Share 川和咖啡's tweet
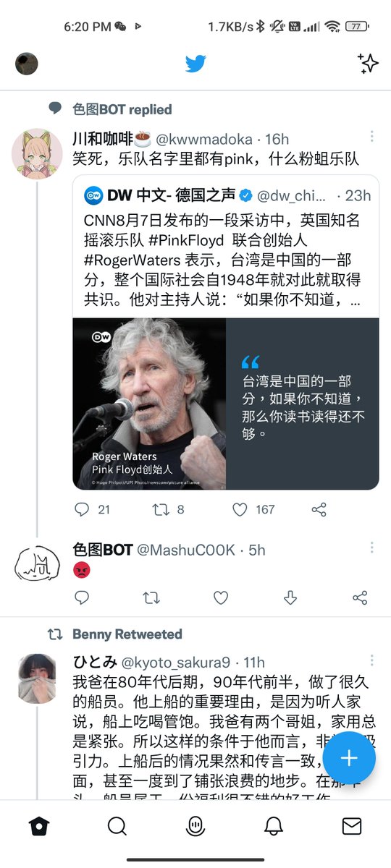The height and width of the screenshot is (868, 391). click(319, 510)
